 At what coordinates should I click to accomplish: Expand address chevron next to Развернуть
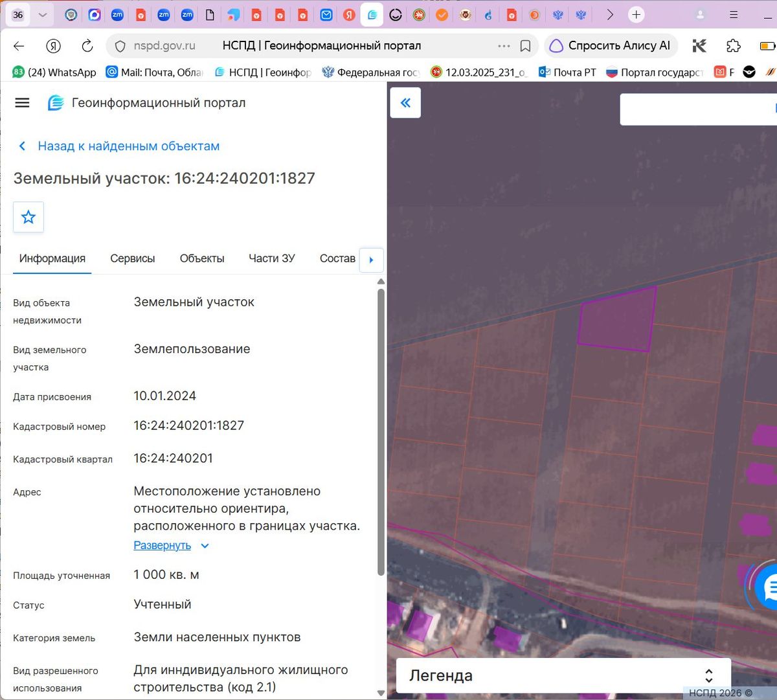(205, 546)
